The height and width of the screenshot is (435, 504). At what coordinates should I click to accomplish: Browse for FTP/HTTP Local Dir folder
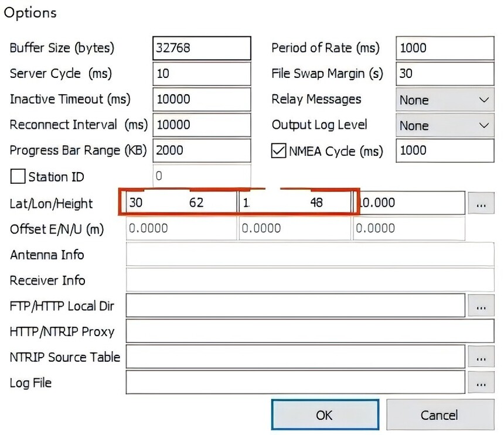pos(481,306)
